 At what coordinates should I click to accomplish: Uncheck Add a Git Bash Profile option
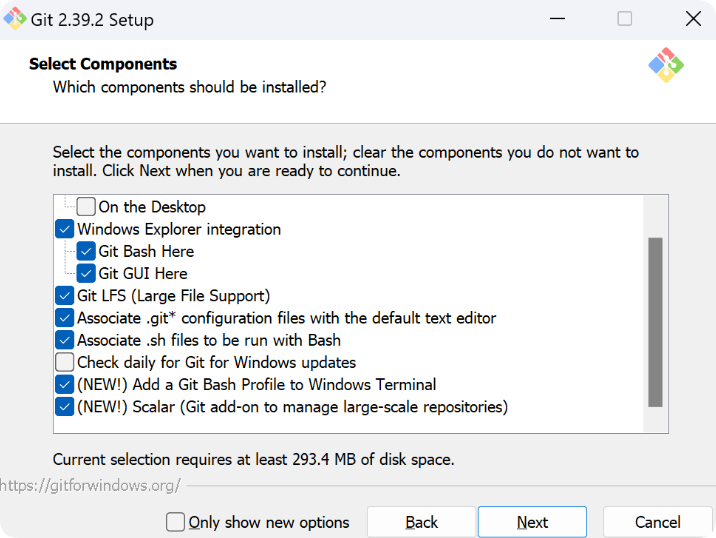(x=64, y=385)
